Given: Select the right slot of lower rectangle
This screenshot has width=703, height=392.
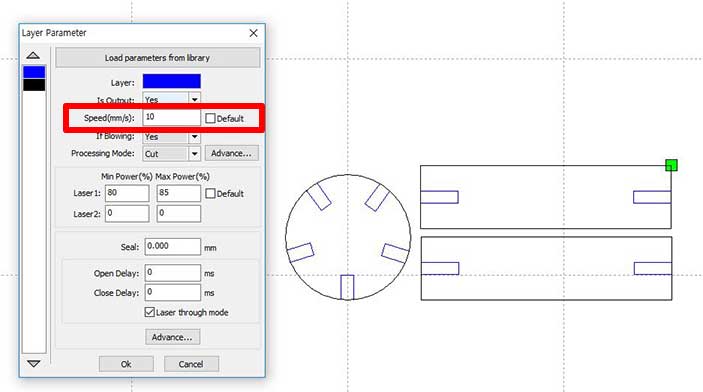Looking at the screenshot, I should click(x=653, y=268).
